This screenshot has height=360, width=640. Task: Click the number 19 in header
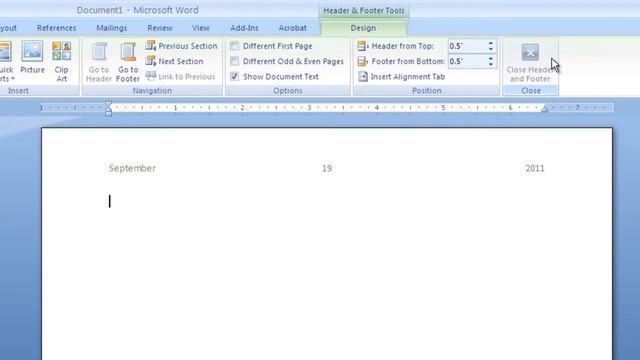pyautogui.click(x=327, y=168)
